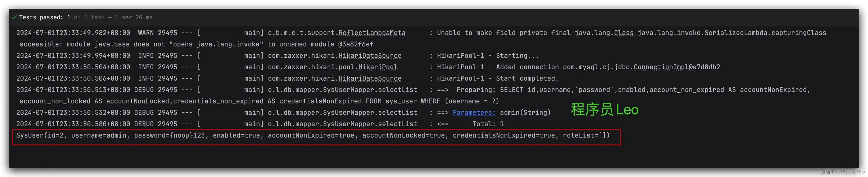Screen dimensions: 868x177
Task: Click the "Preparing: SELECT id,username" SQL text
Action: 514,90
